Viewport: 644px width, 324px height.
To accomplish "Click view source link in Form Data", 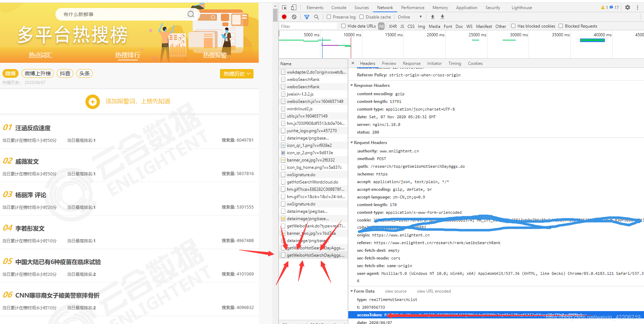I will (395, 291).
